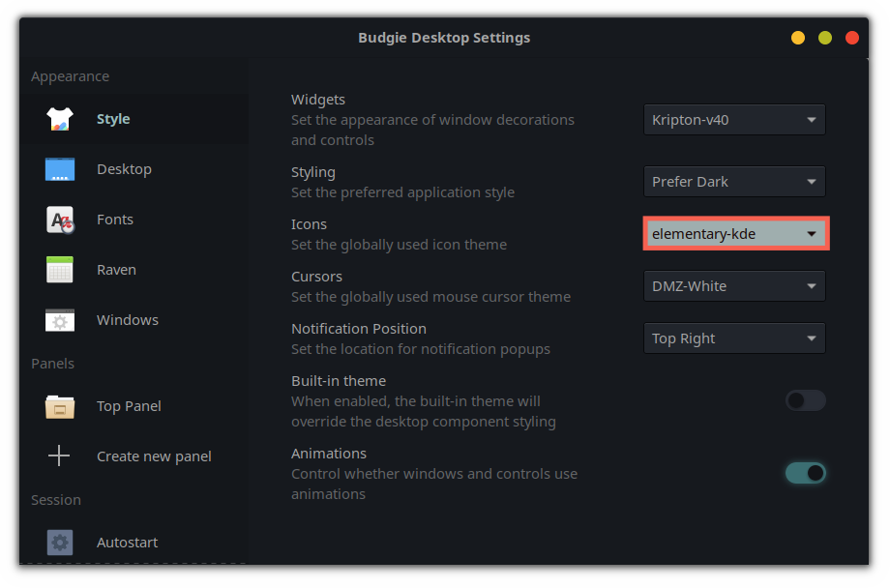The height and width of the screenshot is (588, 890).
Task: Switch to the Fonts settings page
Action: 115,220
